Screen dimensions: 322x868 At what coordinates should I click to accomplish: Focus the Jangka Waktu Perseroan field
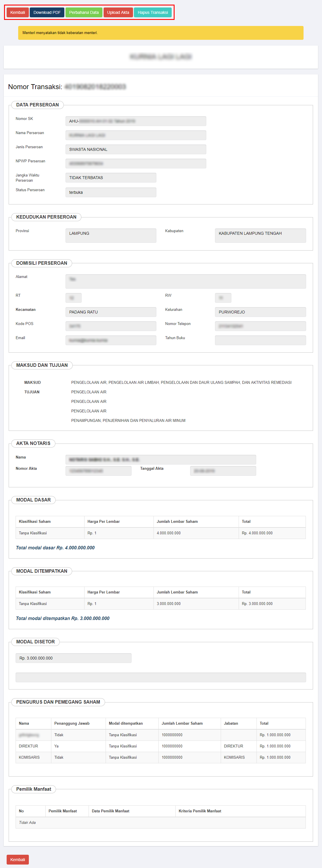(x=111, y=178)
